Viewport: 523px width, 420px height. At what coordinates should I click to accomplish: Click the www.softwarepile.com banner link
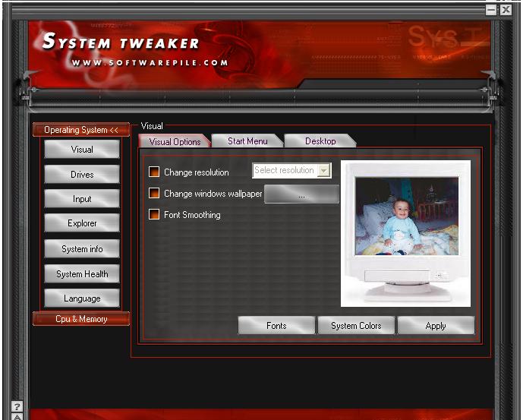pos(150,63)
